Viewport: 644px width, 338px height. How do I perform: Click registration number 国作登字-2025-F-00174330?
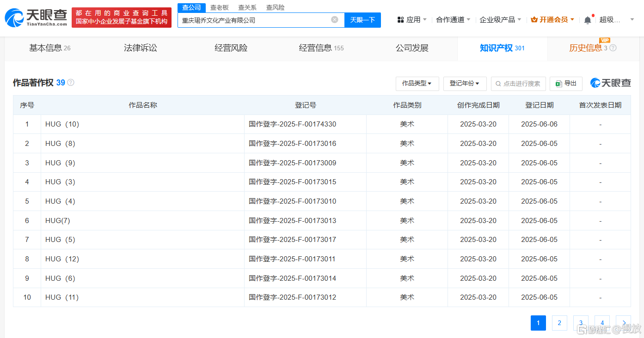point(293,124)
